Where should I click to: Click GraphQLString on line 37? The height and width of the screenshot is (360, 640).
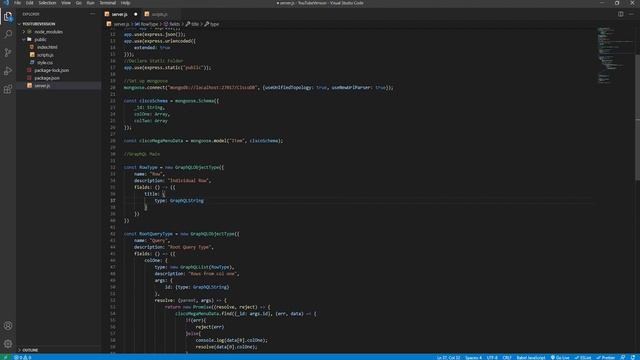[186, 200]
